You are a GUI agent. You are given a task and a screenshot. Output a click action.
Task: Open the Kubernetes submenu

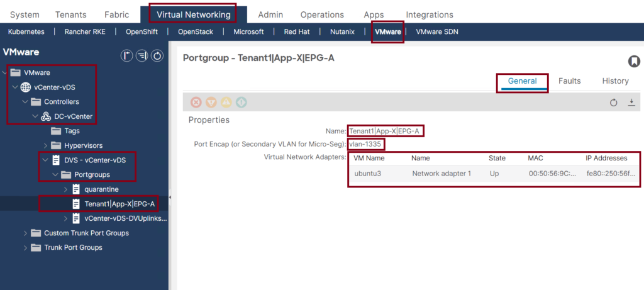point(26,31)
